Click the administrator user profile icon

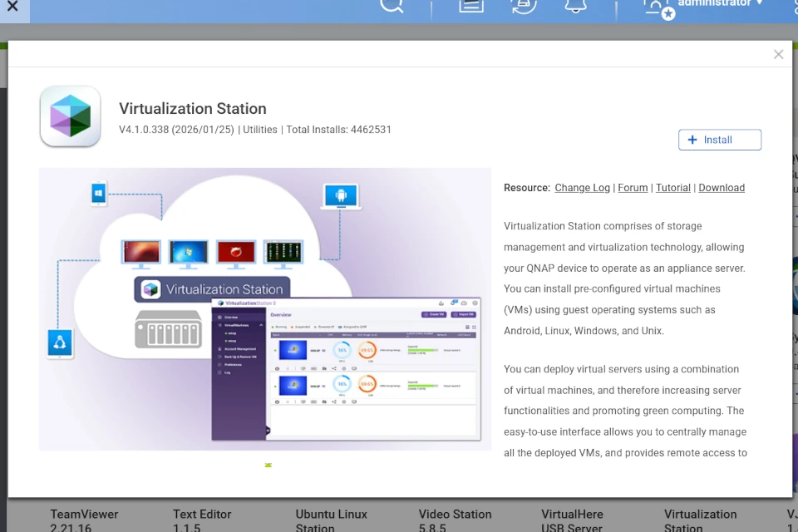click(x=658, y=7)
